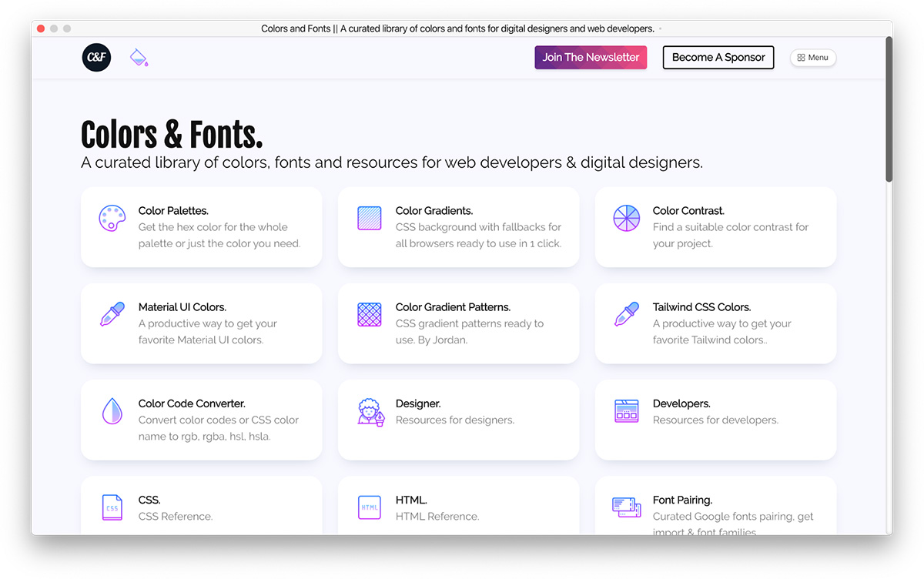Click the Material UI Colors eyedropper icon

coord(112,314)
